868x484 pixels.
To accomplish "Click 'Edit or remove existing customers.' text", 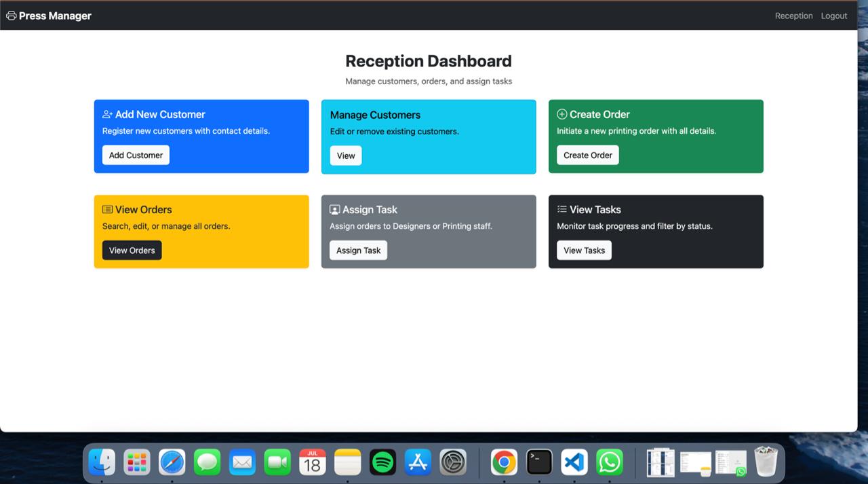I will 395,132.
